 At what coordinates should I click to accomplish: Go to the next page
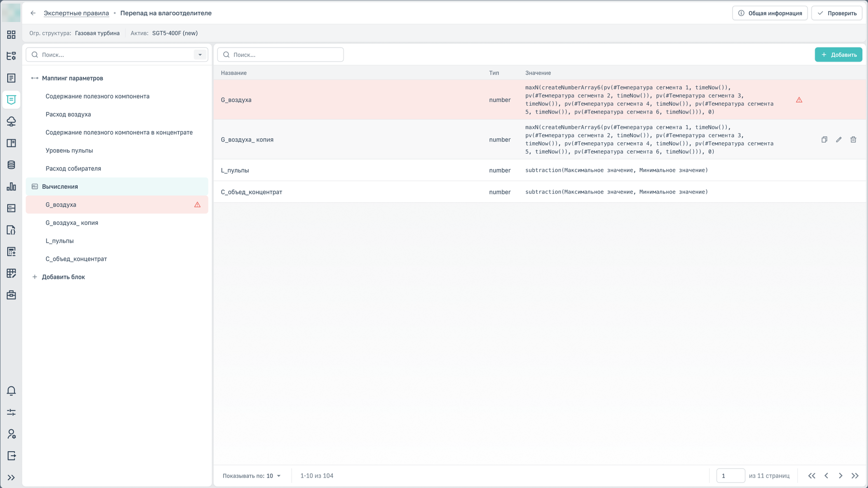click(x=841, y=476)
